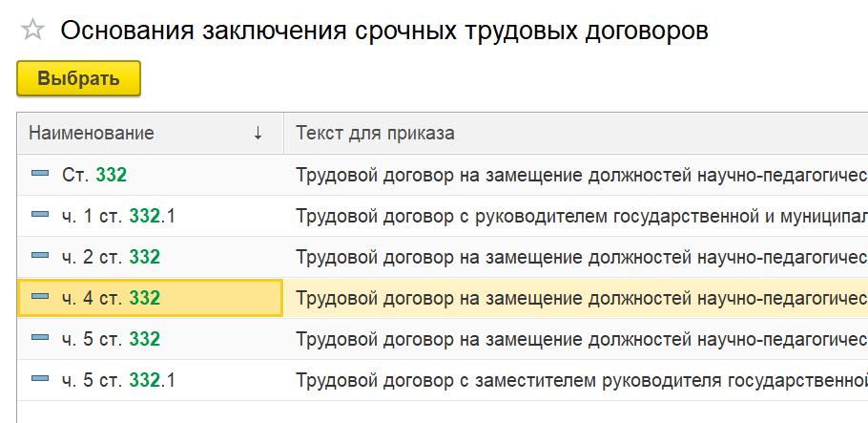Image resolution: width=868 pixels, height=423 pixels.
Task: Select the ч. 1 ст. 332.1 name cell
Action: pos(119,216)
